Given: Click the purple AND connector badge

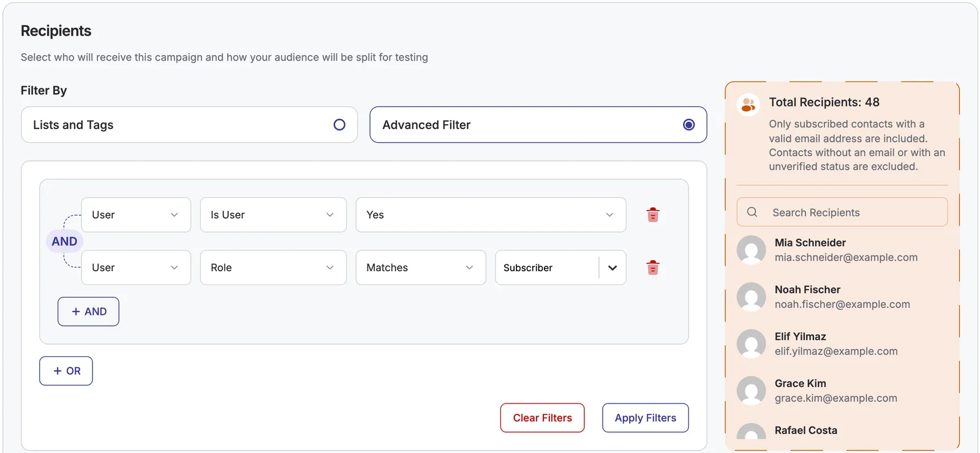Looking at the screenshot, I should pyautogui.click(x=64, y=241).
